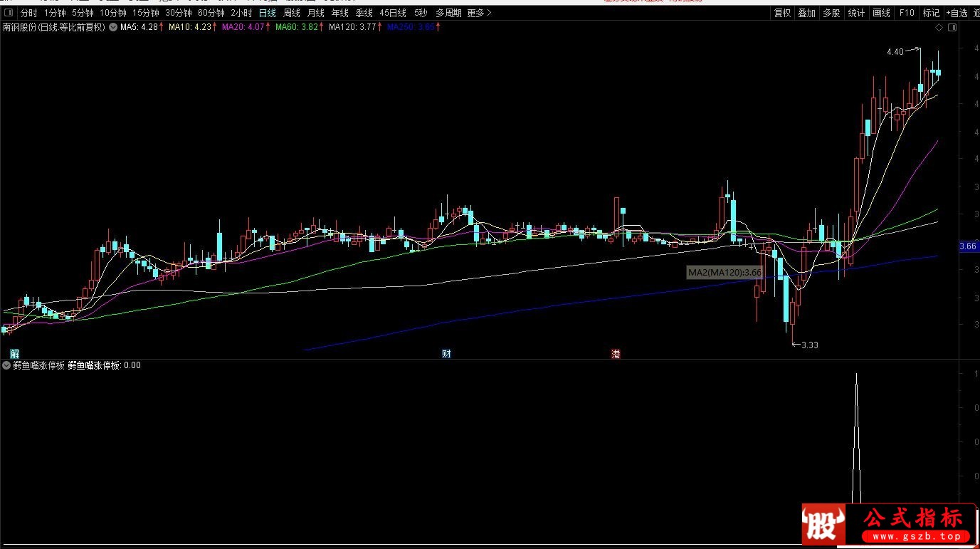Toggle the right side panel icon

point(951,28)
